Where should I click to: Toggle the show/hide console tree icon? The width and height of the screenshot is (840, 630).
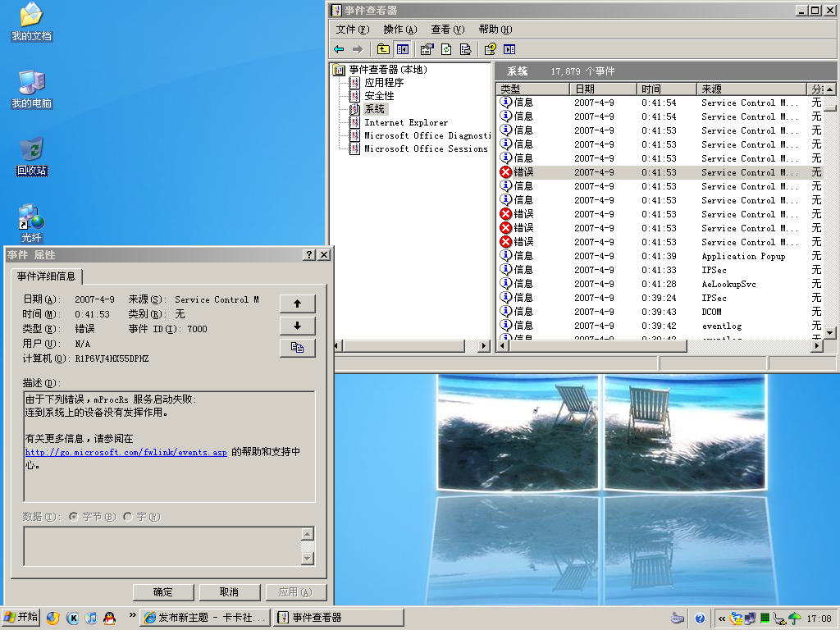tap(402, 49)
